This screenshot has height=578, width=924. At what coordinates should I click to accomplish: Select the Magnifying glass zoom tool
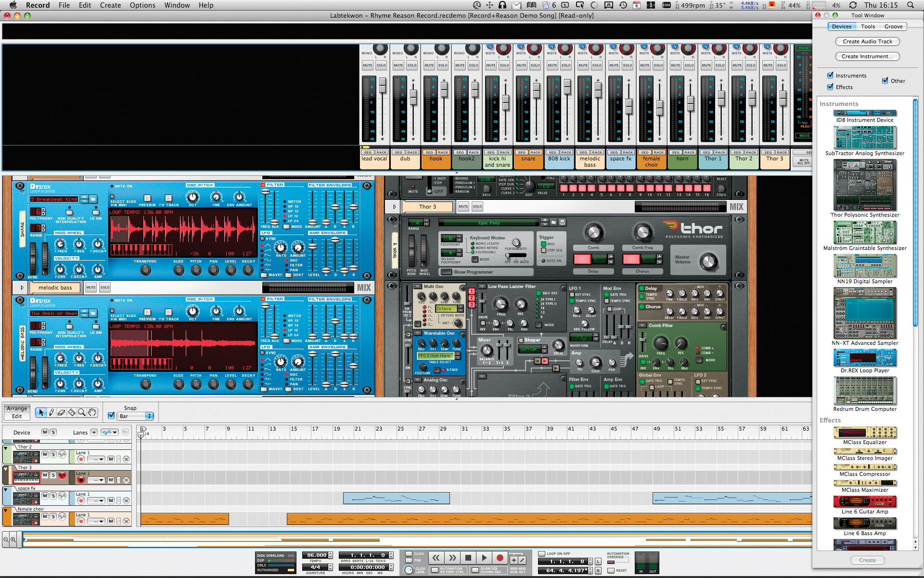point(81,412)
